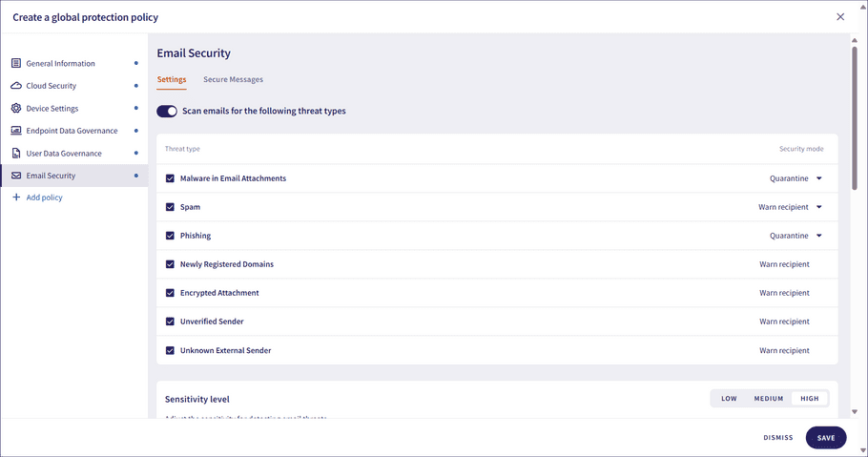
Task: Set sensitivity level to Low
Action: pos(729,398)
